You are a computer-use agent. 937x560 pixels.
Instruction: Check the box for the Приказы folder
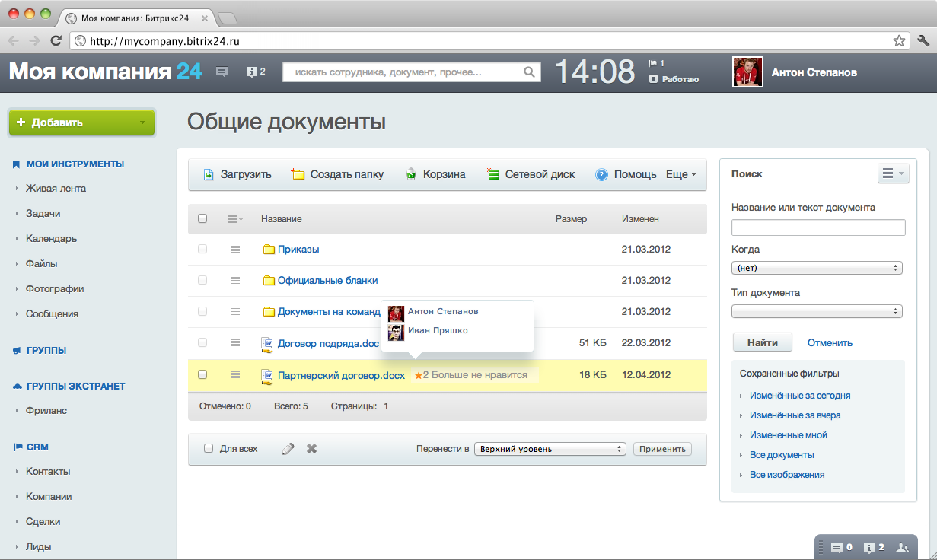click(x=202, y=249)
